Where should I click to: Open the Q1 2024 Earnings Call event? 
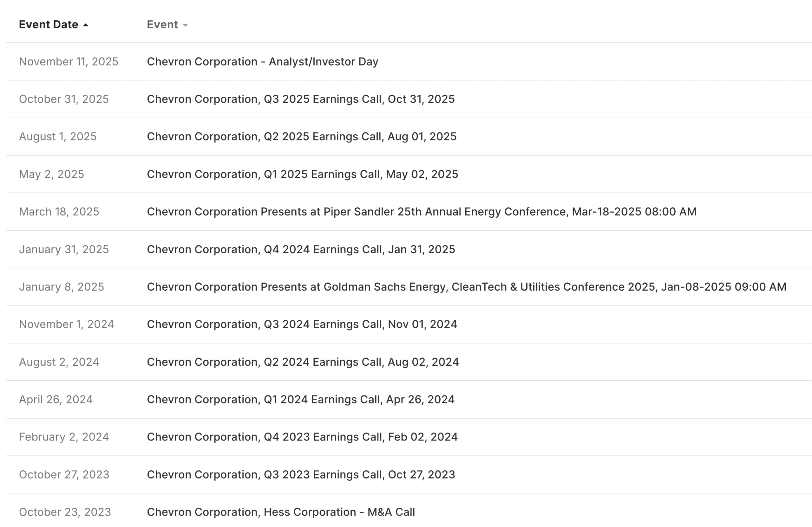[x=300, y=399]
